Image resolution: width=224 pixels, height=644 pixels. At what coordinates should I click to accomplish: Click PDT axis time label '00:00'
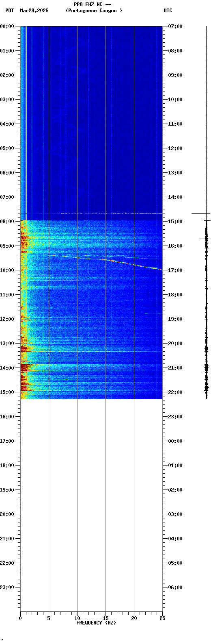[x=7, y=26]
